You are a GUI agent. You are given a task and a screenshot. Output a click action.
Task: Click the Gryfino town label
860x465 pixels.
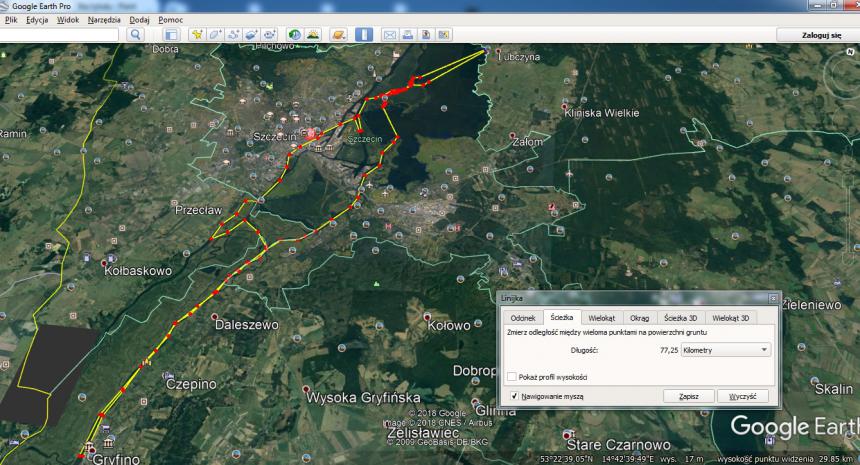(x=116, y=458)
